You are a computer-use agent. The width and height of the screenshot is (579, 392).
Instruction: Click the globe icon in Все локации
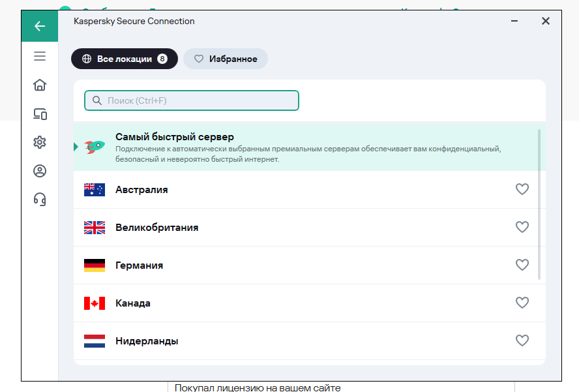coord(87,59)
